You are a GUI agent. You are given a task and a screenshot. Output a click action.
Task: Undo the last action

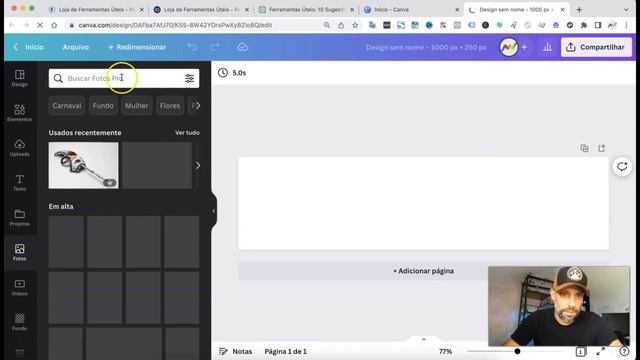pos(192,47)
